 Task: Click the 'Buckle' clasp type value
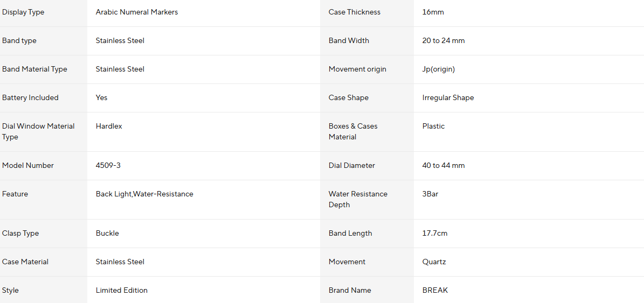pyautogui.click(x=107, y=233)
